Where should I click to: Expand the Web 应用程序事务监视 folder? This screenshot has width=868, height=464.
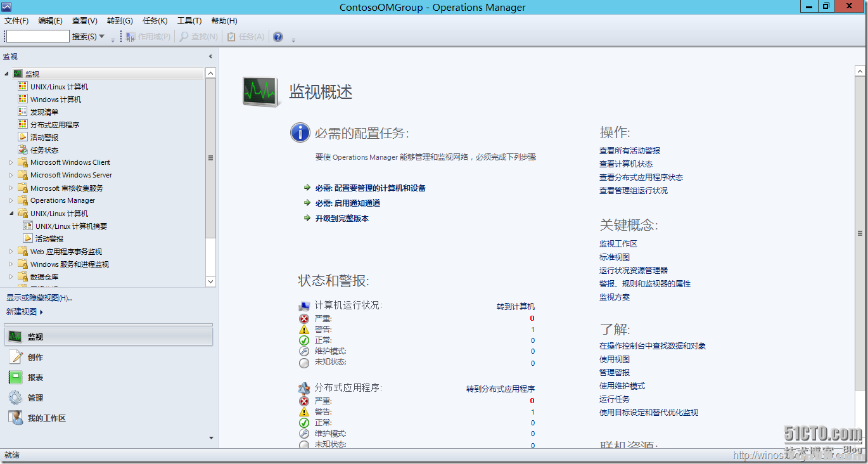coord(11,252)
